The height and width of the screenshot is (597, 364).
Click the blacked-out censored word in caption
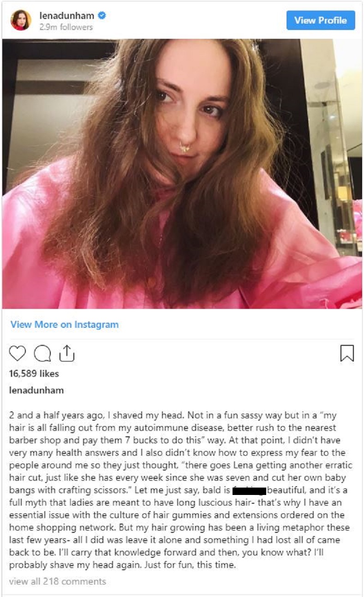[249, 501]
